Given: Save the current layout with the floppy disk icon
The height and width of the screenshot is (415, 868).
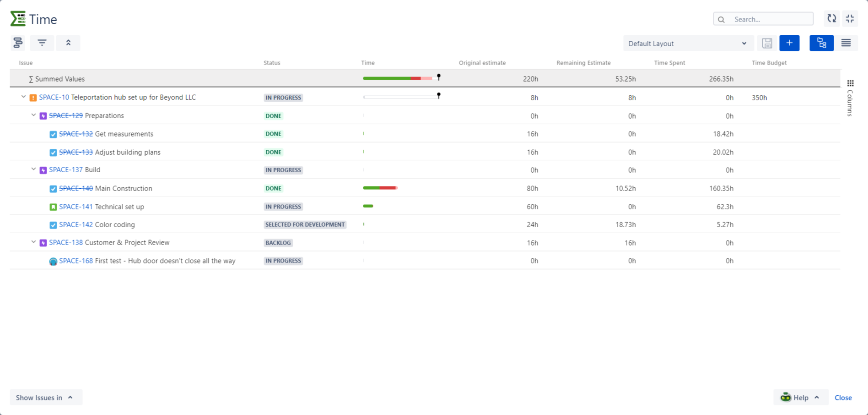Looking at the screenshot, I should pos(767,43).
